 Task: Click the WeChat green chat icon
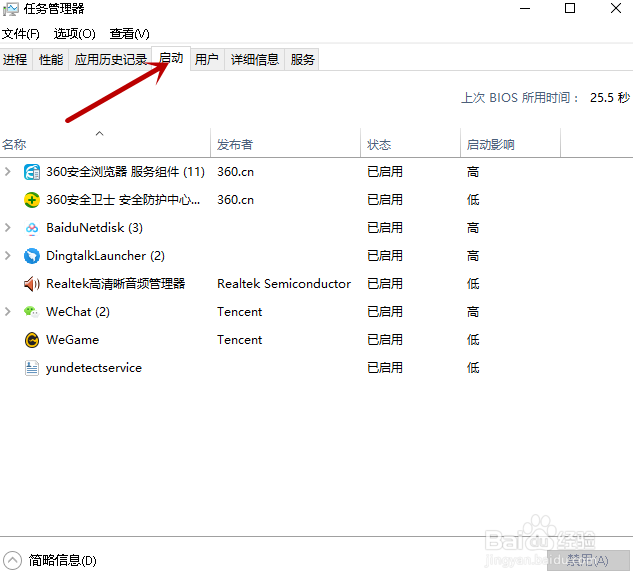click(31, 312)
